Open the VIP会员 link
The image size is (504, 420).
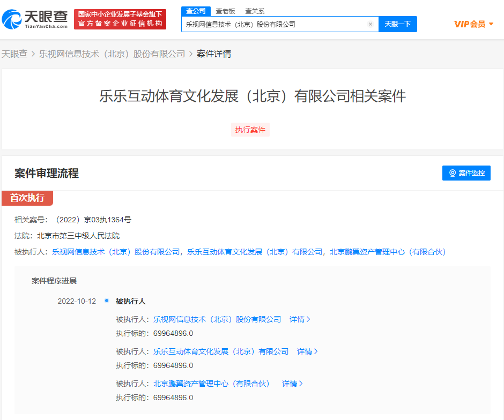[x=469, y=24]
